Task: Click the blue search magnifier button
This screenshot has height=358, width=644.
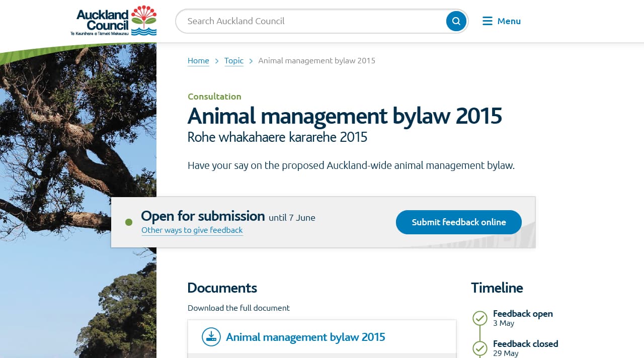Action: [456, 21]
